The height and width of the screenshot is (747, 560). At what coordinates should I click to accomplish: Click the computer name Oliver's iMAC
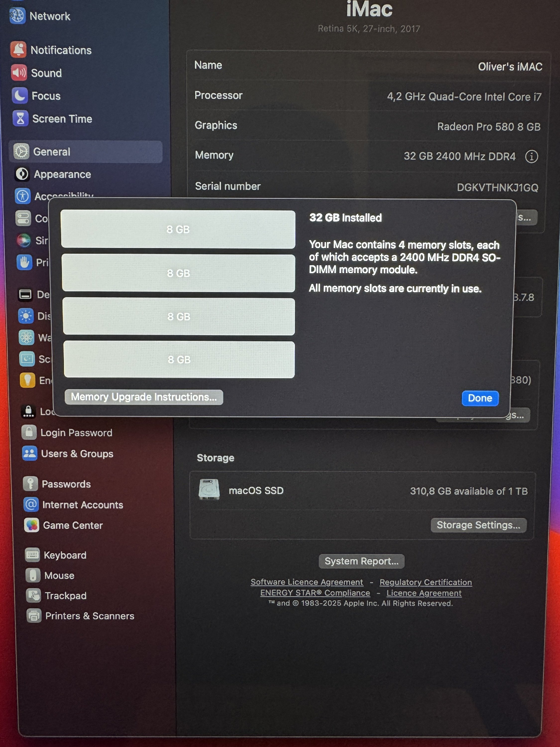coord(510,66)
